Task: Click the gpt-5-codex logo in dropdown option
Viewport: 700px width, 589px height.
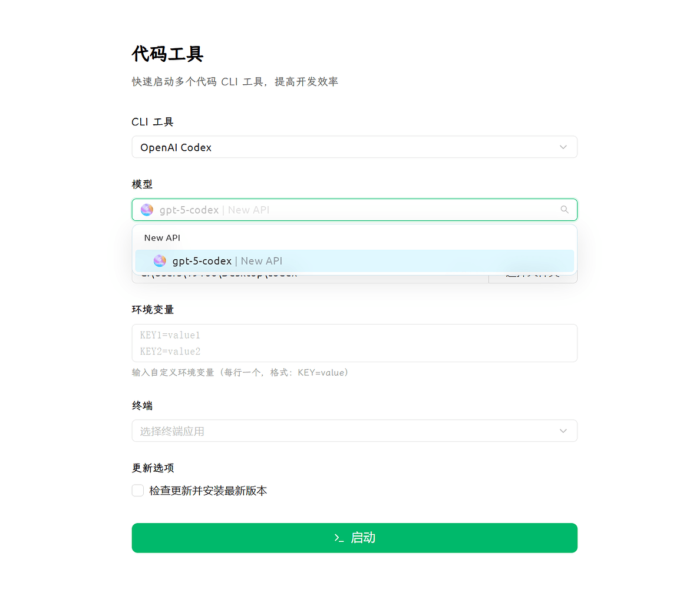Action: click(x=159, y=260)
